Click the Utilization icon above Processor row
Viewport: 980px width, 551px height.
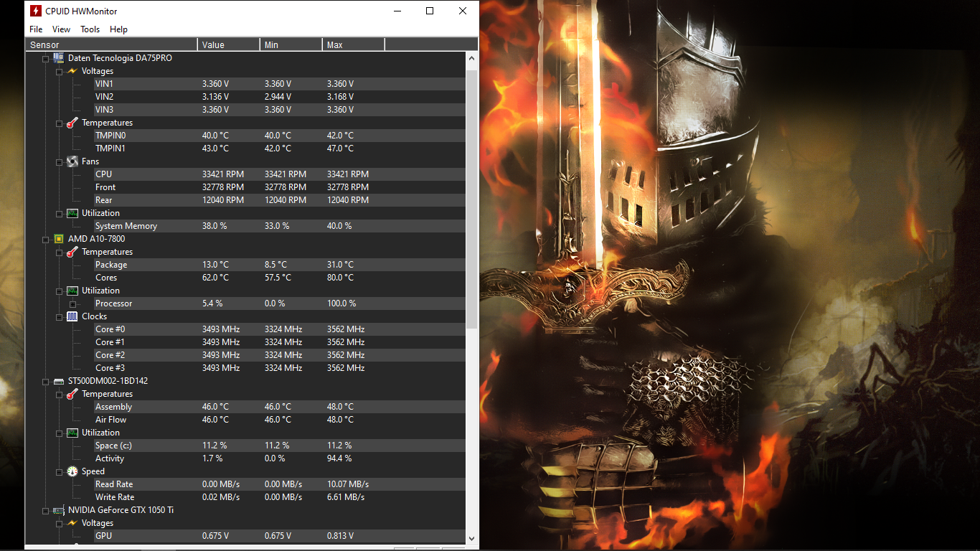coord(72,291)
